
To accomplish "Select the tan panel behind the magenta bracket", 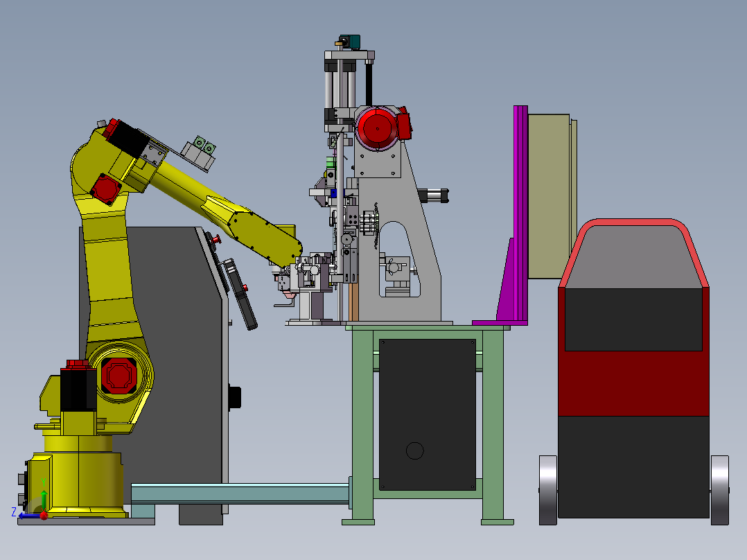I will click(x=549, y=196).
